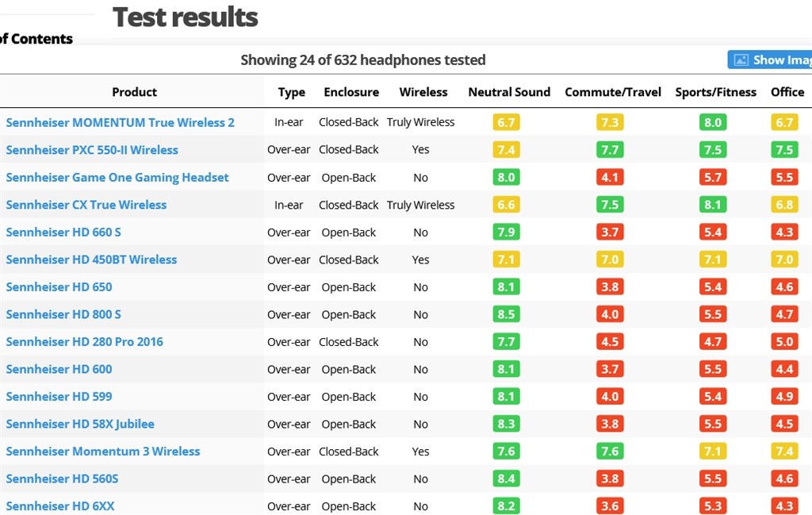Click 3.8 Commute/Travel score for HD 650

click(610, 287)
